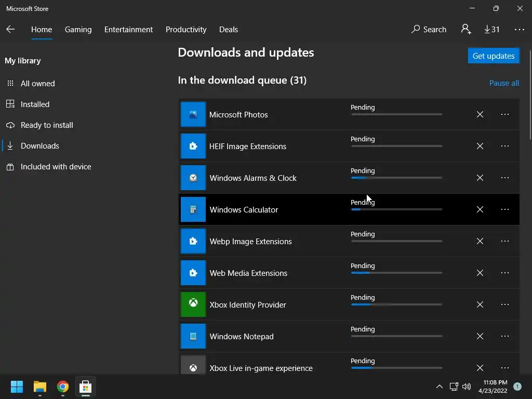The image size is (532, 399).
Task: Show hidden system tray icons
Action: pos(440,387)
